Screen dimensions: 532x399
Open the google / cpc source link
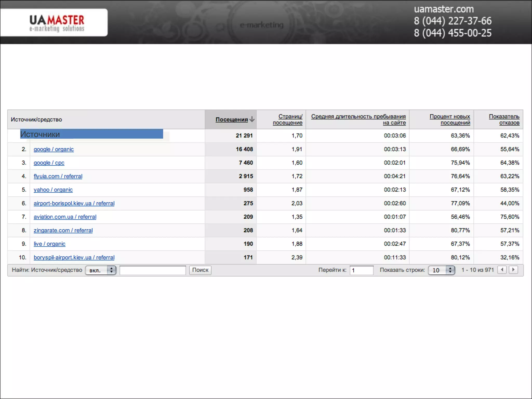pyautogui.click(x=49, y=163)
